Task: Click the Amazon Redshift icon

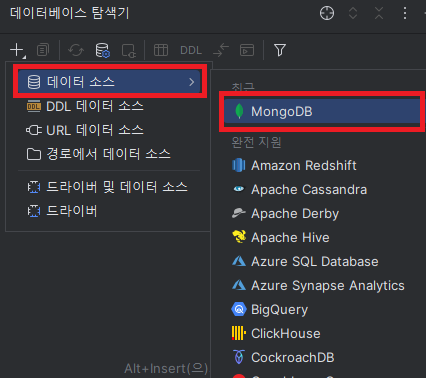Action: 239,165
